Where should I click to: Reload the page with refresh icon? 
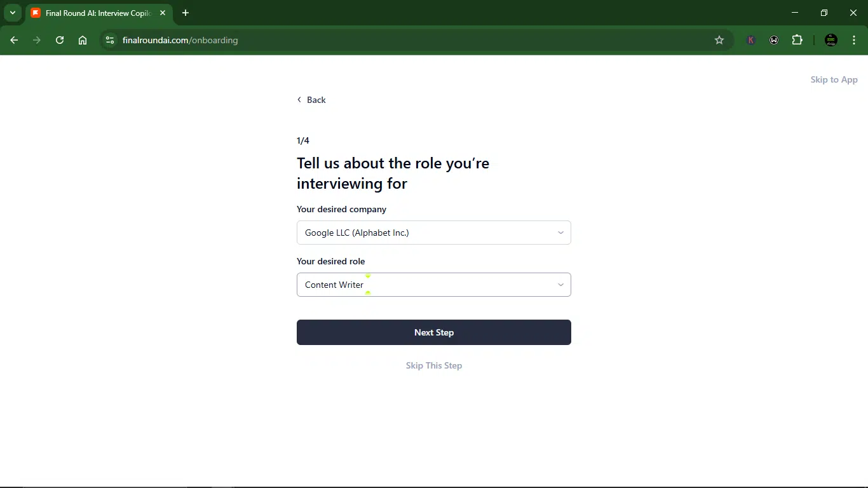[x=60, y=40]
